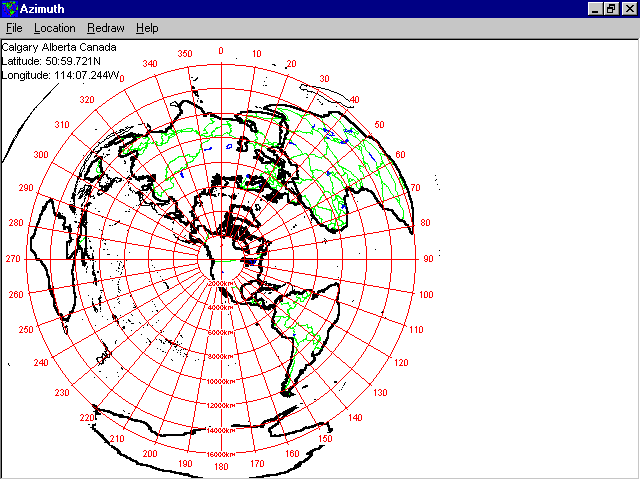This screenshot has height=480, width=640.
Task: Click the 10000km distance ring label
Action: pyautogui.click(x=221, y=380)
